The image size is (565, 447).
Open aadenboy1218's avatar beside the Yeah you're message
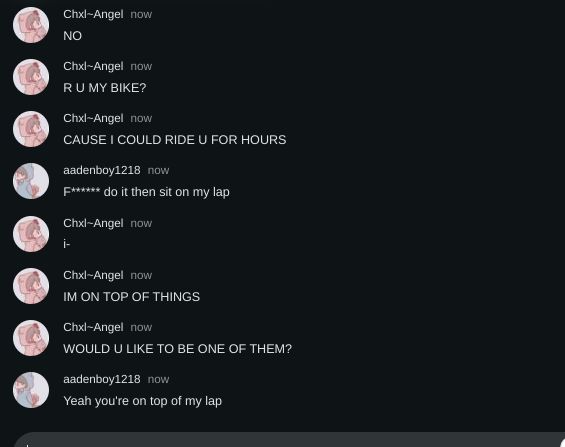coord(31,390)
